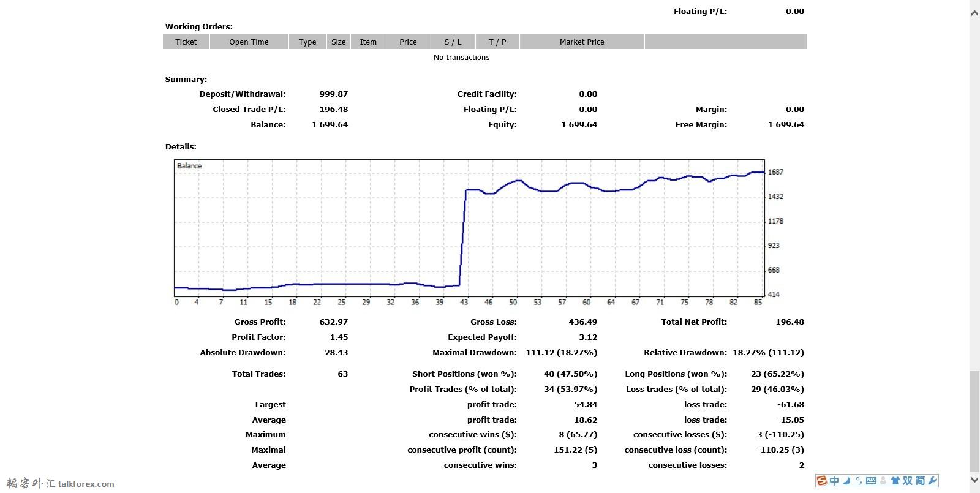
Task: Click the 双 double-pinyin icon
Action: coord(908,481)
